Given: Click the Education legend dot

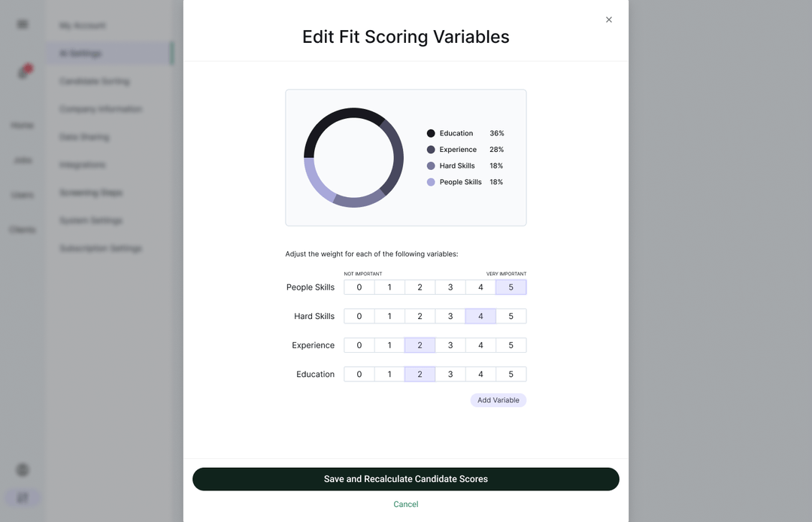Looking at the screenshot, I should (431, 133).
